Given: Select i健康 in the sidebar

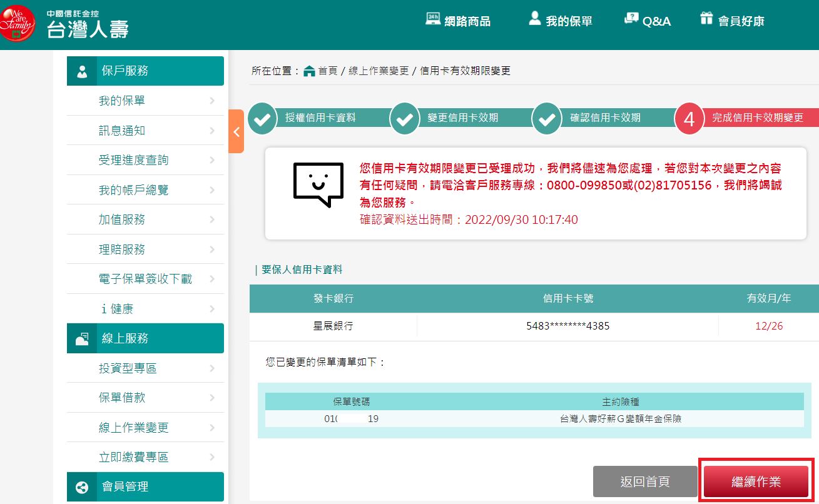Looking at the screenshot, I should 145,309.
